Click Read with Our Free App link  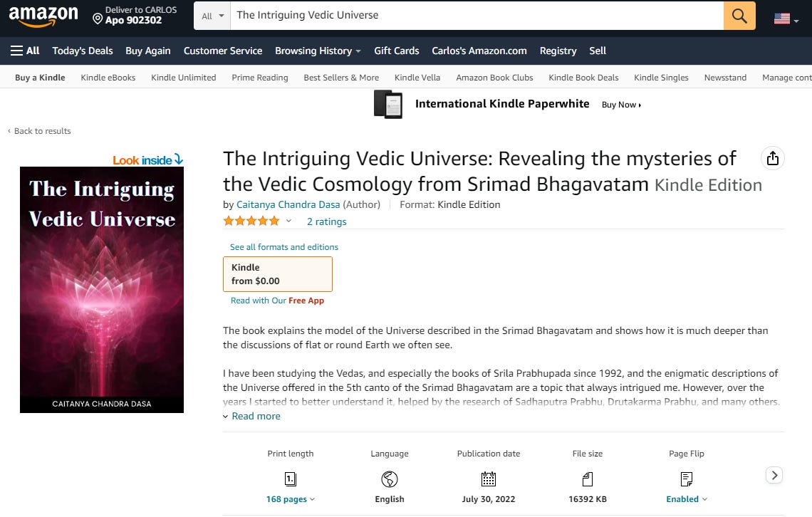(x=277, y=301)
